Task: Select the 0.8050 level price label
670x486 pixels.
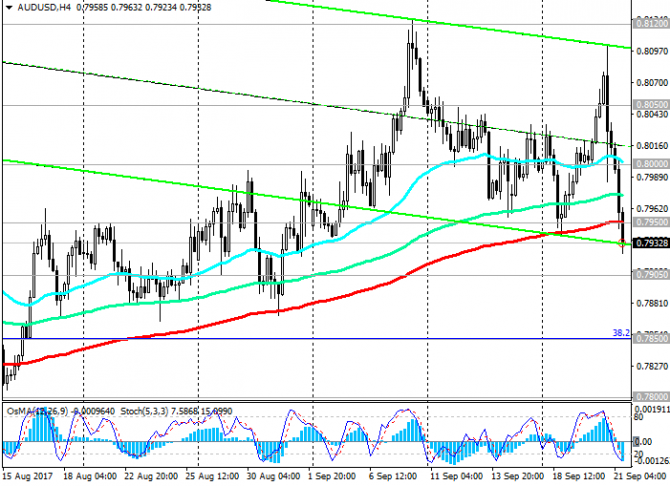Action: (x=652, y=105)
